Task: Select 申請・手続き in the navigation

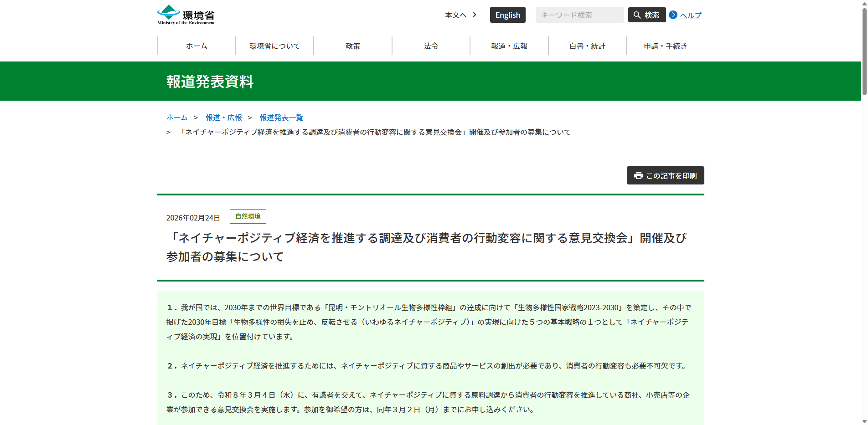Action: [665, 46]
